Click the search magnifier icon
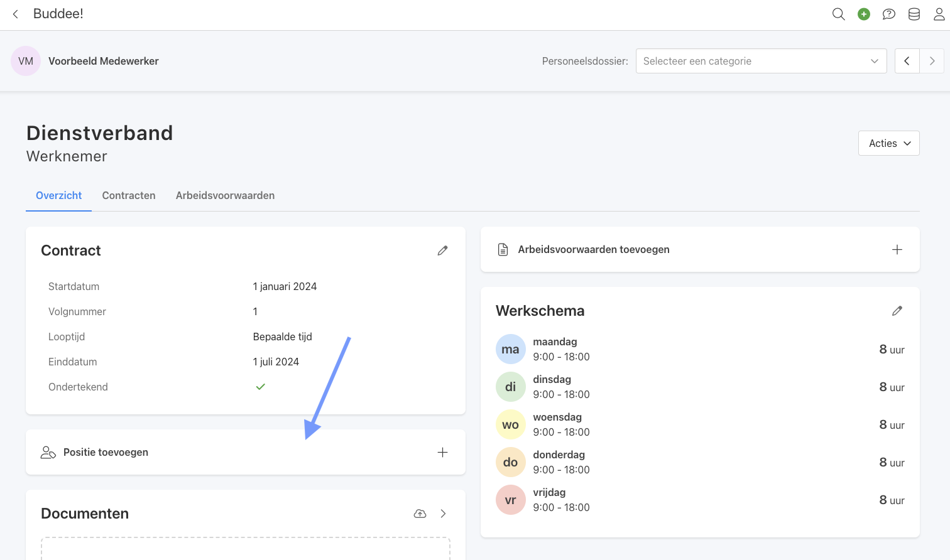Screen dimensions: 950x560 click(x=838, y=14)
